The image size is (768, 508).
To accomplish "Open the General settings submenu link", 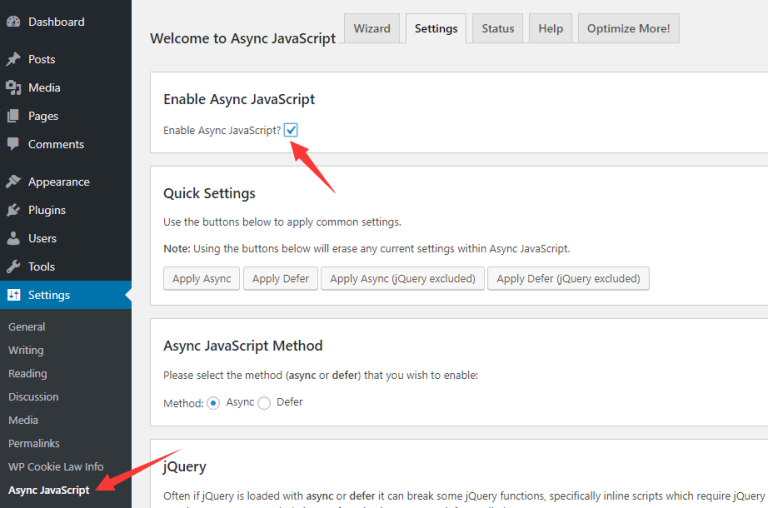I will (26, 327).
